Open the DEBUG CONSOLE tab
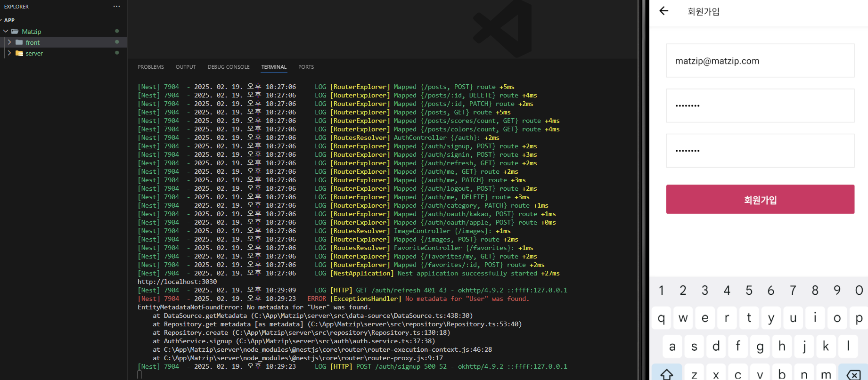 pyautogui.click(x=229, y=67)
